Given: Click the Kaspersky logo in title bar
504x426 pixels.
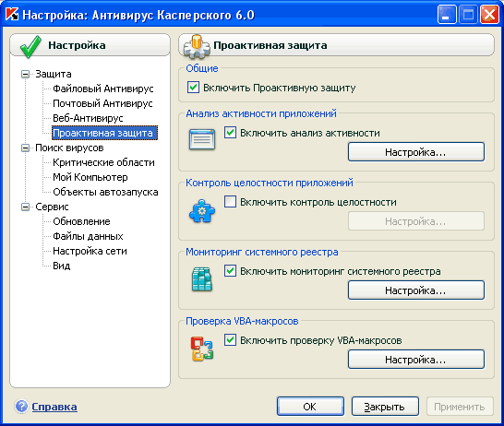Looking at the screenshot, I should coord(12,14).
